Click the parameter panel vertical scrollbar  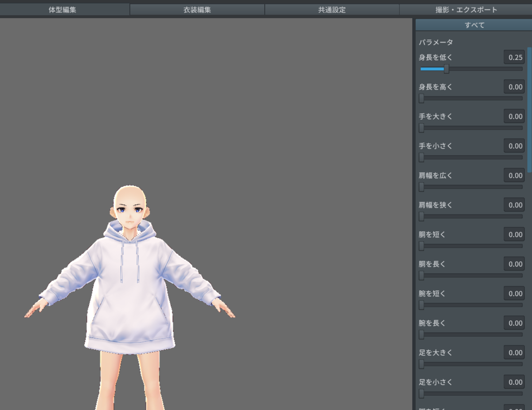coord(529,110)
